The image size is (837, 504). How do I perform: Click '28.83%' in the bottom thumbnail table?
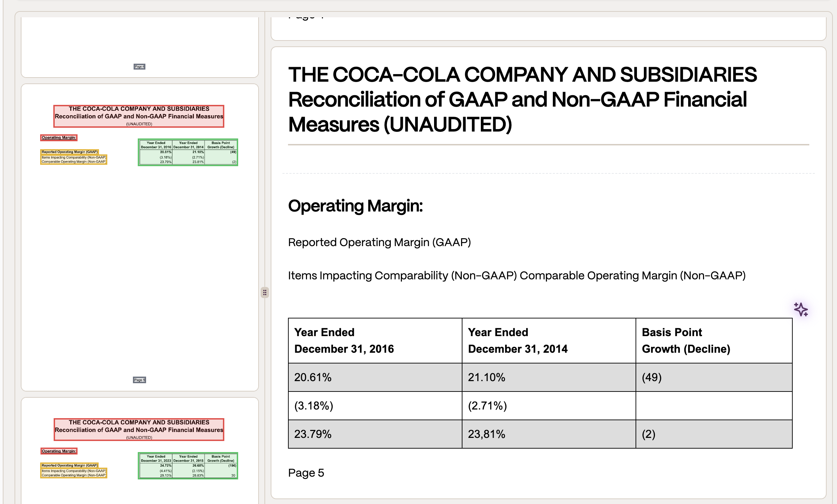[x=198, y=475]
